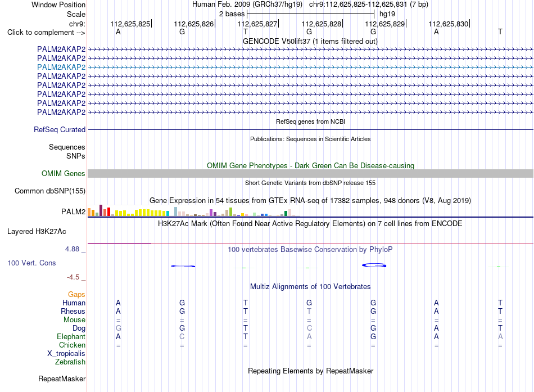Viewport: 534px width, 392px height.
Task: Open the H3K27Ac Mark ENCODE track title
Action: pos(310,224)
